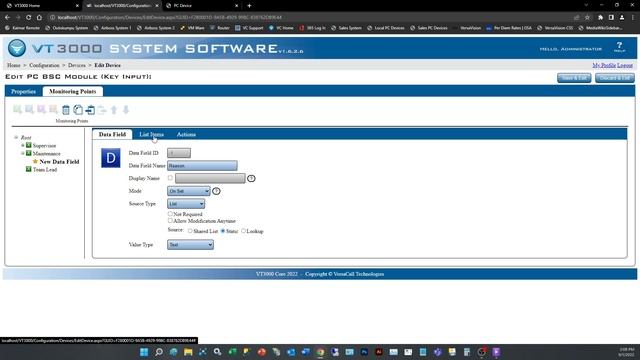640x360 pixels.
Task: Open Photoshop from taskbar
Action: click(x=364, y=352)
